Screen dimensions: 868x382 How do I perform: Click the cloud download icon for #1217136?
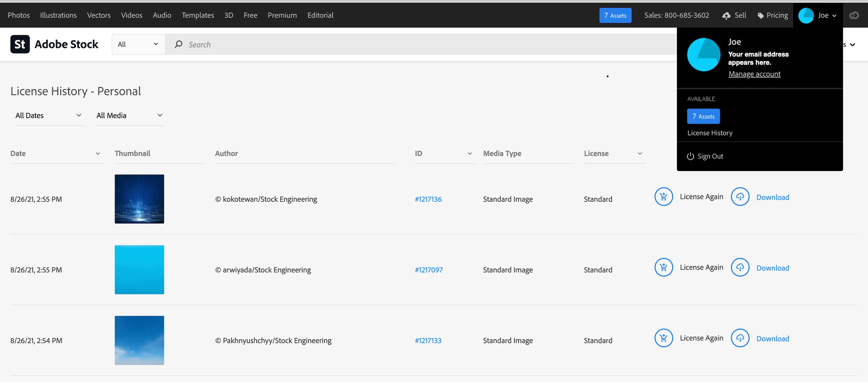(740, 197)
